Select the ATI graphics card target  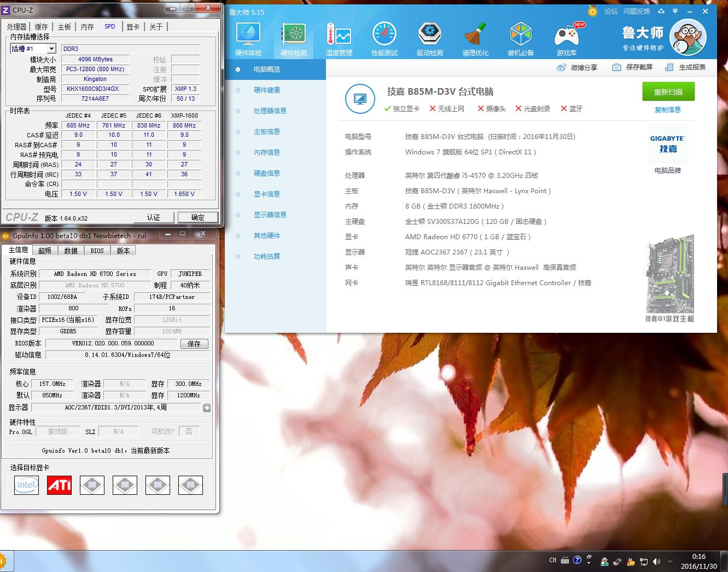pyautogui.click(x=59, y=485)
